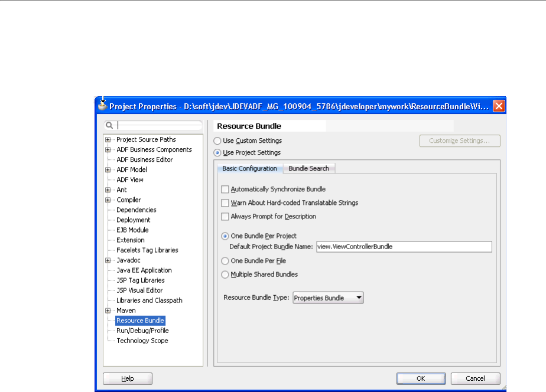
Task: Expand the ADF Business Components node
Action: tap(108, 149)
